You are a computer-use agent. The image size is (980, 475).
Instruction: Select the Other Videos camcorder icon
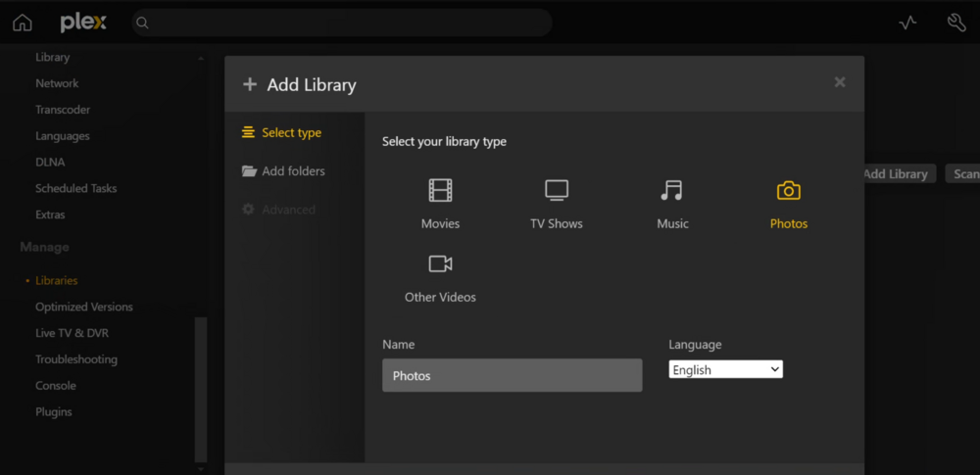point(440,263)
